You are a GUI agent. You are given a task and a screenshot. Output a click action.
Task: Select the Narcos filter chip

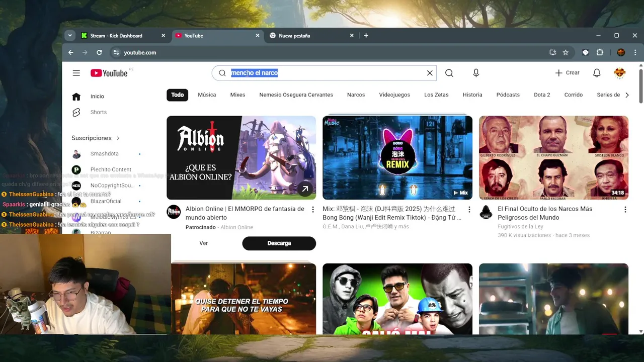coord(356,95)
